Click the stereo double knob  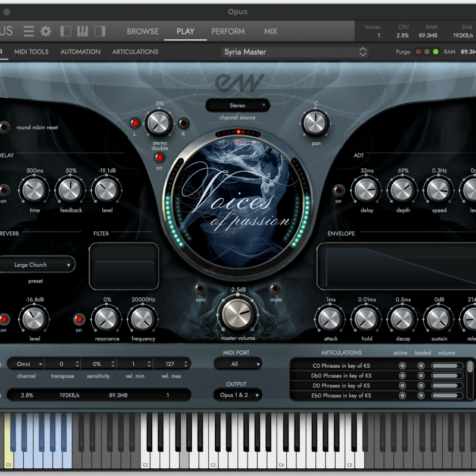158,123
